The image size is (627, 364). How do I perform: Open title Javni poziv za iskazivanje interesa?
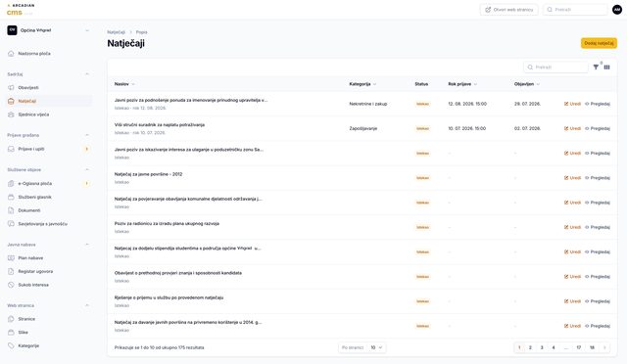tap(189, 150)
